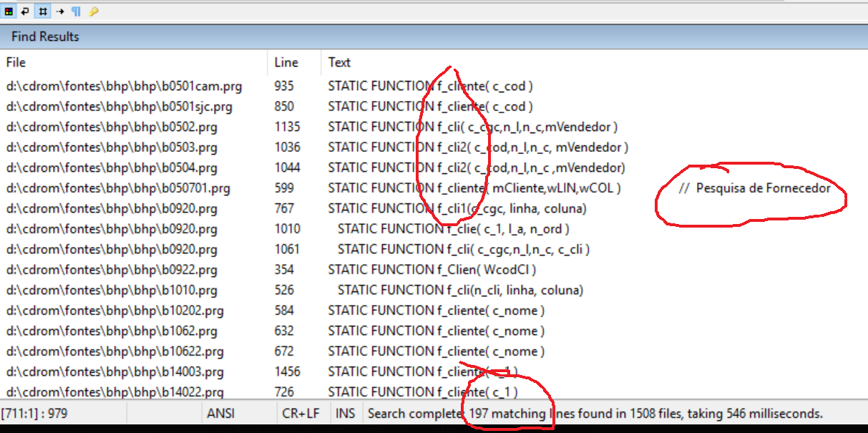Select line number 1135 cell
The height and width of the screenshot is (433, 868).
pos(287,127)
